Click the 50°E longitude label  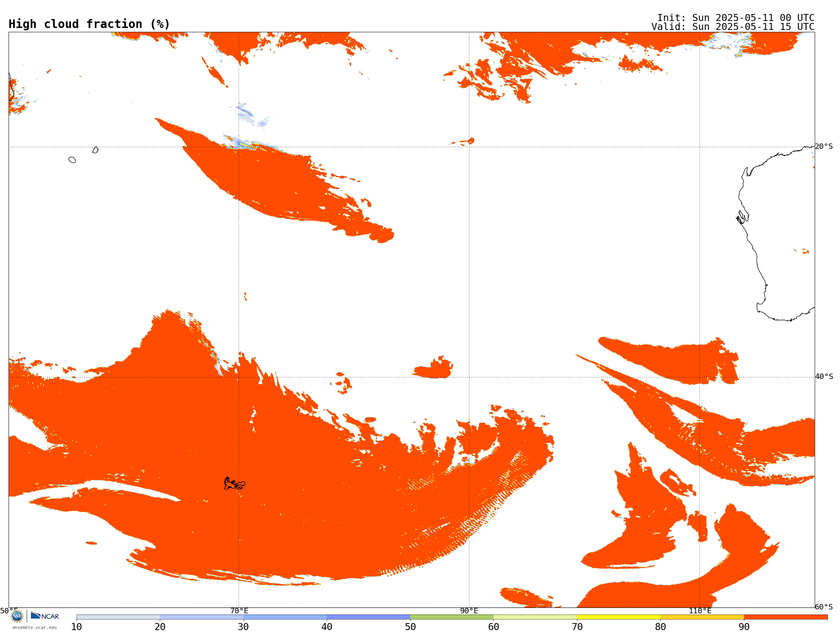(x=9, y=611)
